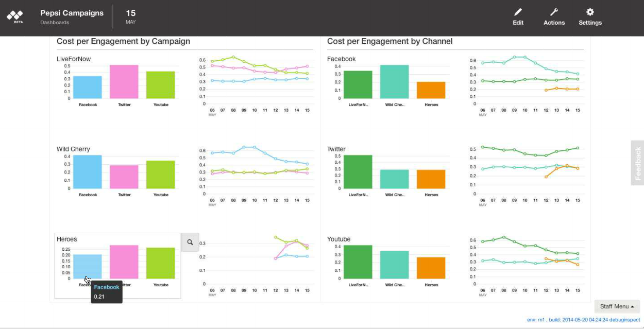The image size is (644, 329).
Task: Click the Cost per Engagement by Campaign heading
Action: (123, 41)
